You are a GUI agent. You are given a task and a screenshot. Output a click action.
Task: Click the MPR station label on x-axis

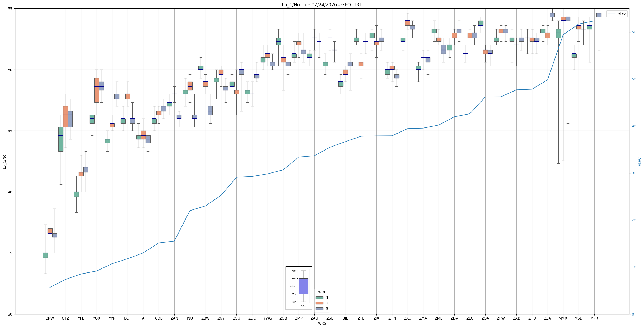[594, 318]
